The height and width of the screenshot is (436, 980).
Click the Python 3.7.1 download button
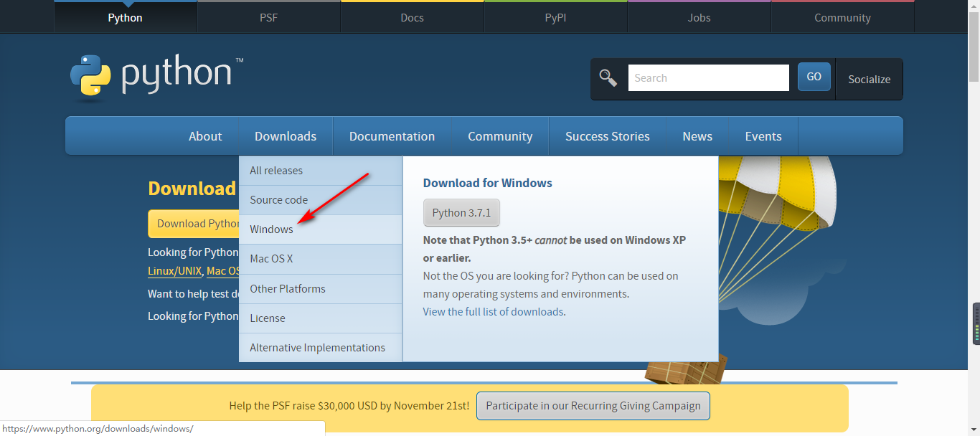tap(461, 213)
